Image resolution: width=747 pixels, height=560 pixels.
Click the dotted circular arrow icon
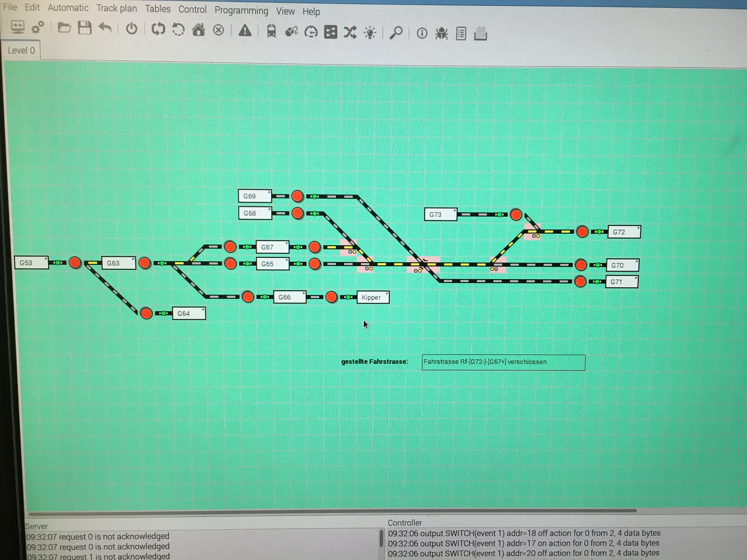click(x=178, y=29)
